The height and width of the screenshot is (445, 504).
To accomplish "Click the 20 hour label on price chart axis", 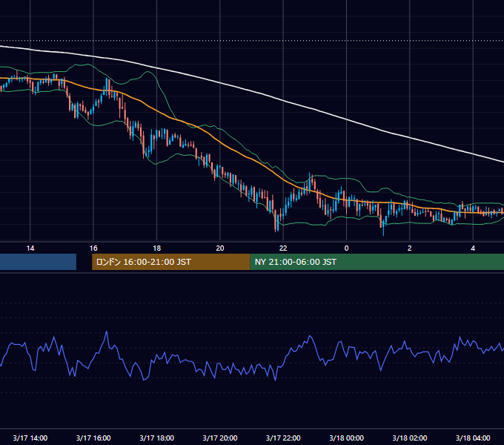I will coord(220,248).
